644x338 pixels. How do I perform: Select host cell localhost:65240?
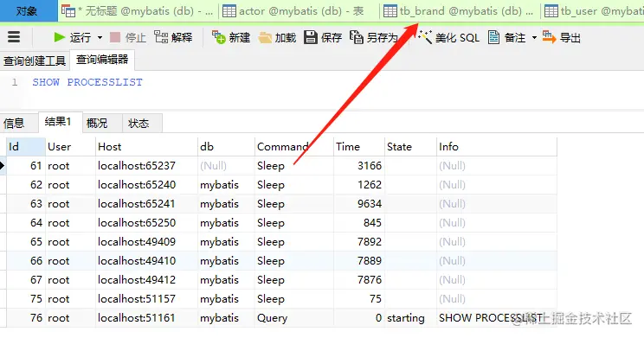pos(146,185)
